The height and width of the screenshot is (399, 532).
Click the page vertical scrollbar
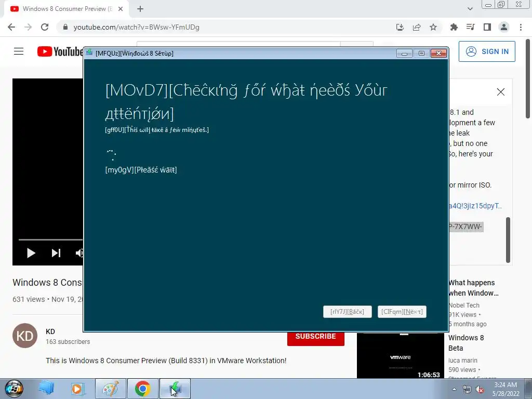[x=528, y=79]
